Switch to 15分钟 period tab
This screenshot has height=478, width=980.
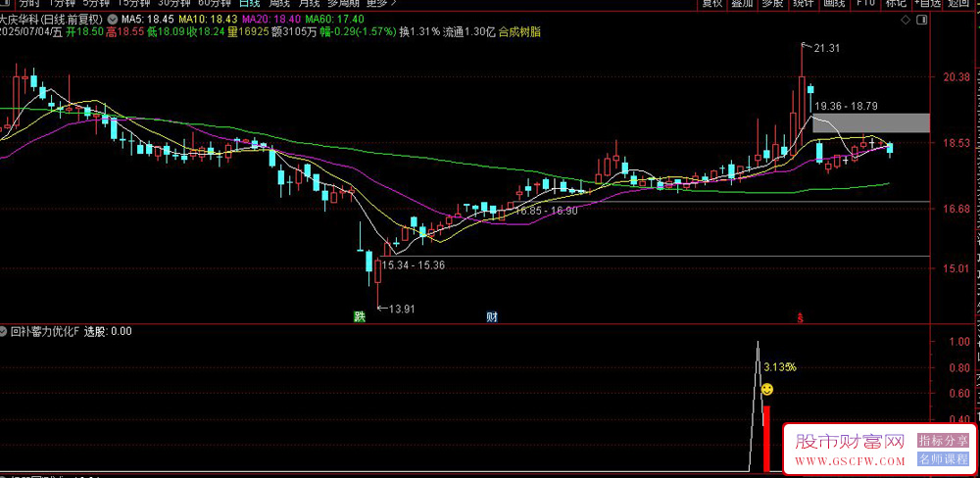[134, 3]
